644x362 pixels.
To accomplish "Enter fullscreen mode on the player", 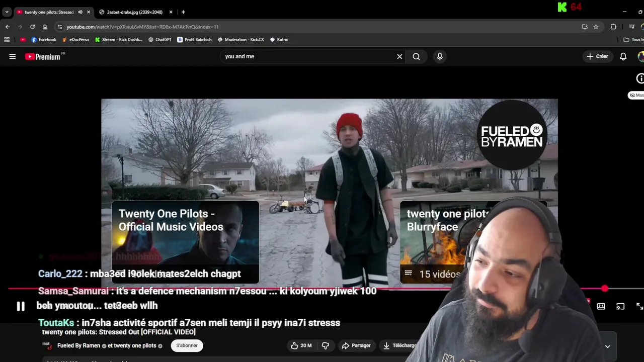I will click(639, 306).
